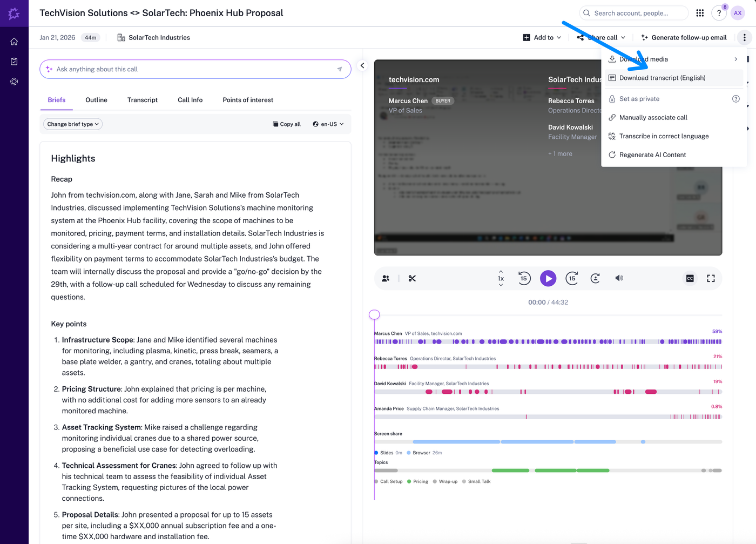Show participants icon in the player
Screen dimensions: 756x544
(x=386, y=278)
